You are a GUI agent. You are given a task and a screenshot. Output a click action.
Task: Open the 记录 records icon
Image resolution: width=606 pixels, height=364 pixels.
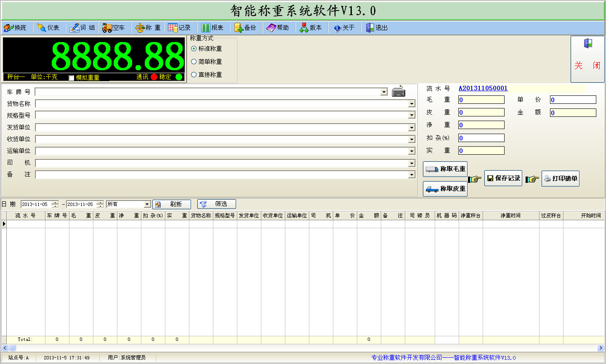coord(173,28)
